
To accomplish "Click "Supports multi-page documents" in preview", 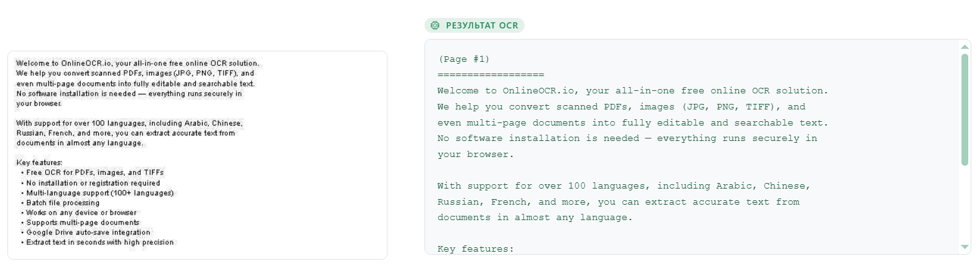I will [x=83, y=223].
